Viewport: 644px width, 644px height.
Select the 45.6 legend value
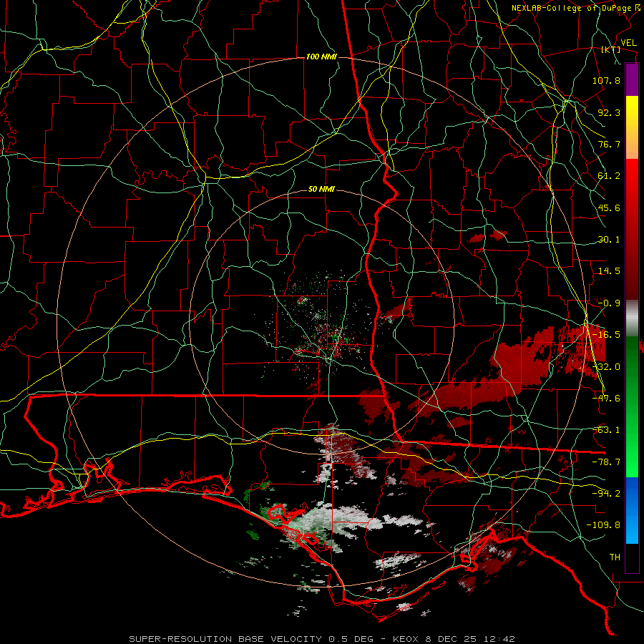[609, 208]
